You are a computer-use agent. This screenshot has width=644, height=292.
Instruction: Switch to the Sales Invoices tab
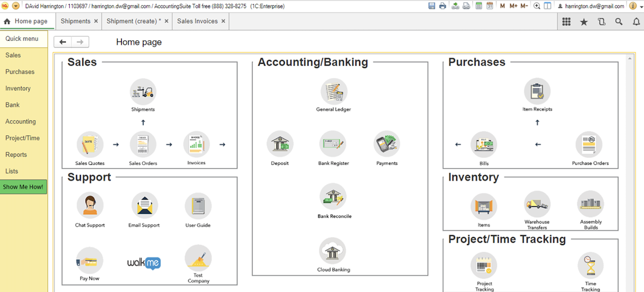click(x=197, y=21)
